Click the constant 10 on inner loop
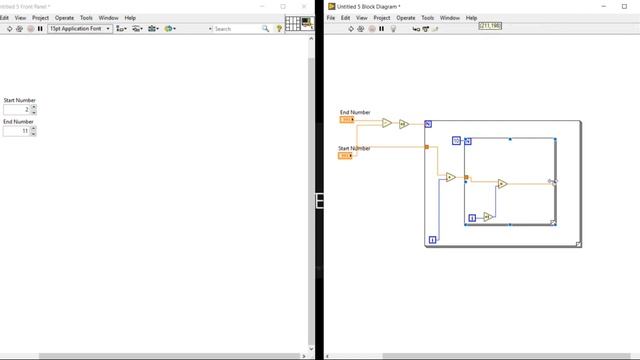 (x=456, y=140)
